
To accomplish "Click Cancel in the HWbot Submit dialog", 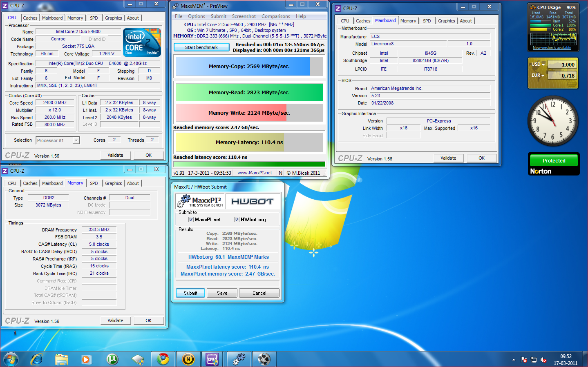I will click(x=259, y=293).
